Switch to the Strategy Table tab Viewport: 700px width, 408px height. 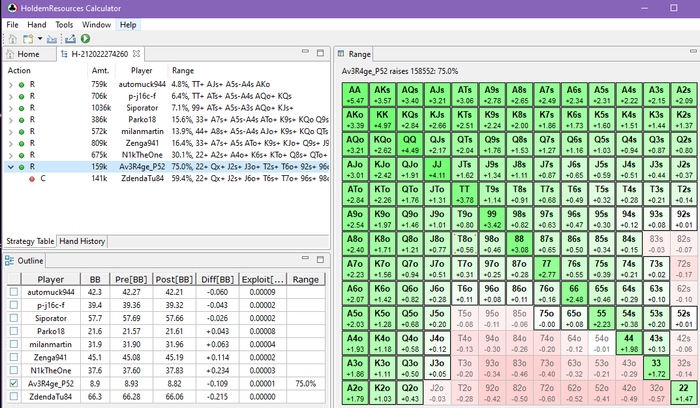(x=30, y=241)
